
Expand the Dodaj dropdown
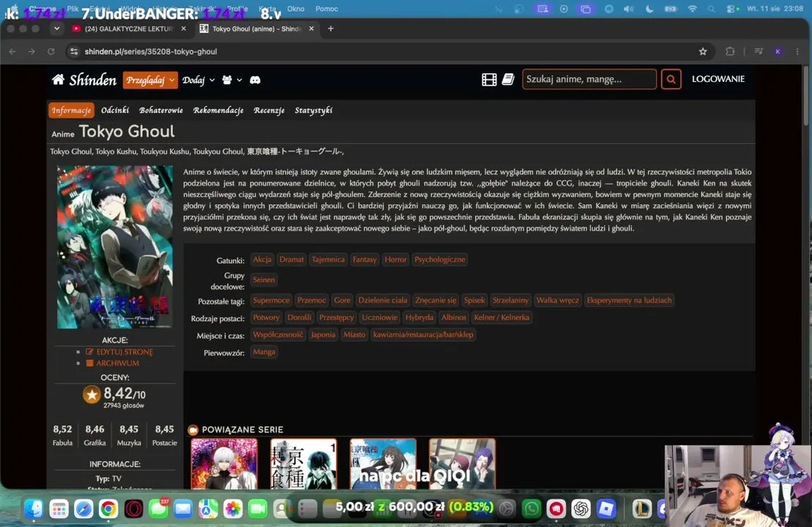[198, 80]
